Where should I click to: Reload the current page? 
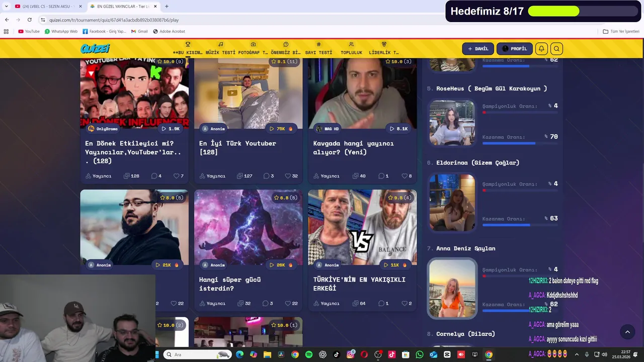click(30, 20)
